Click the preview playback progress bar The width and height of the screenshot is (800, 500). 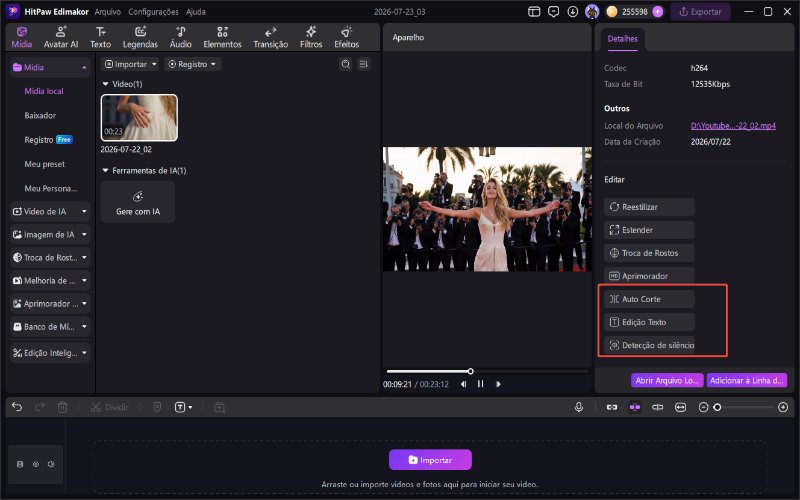487,371
